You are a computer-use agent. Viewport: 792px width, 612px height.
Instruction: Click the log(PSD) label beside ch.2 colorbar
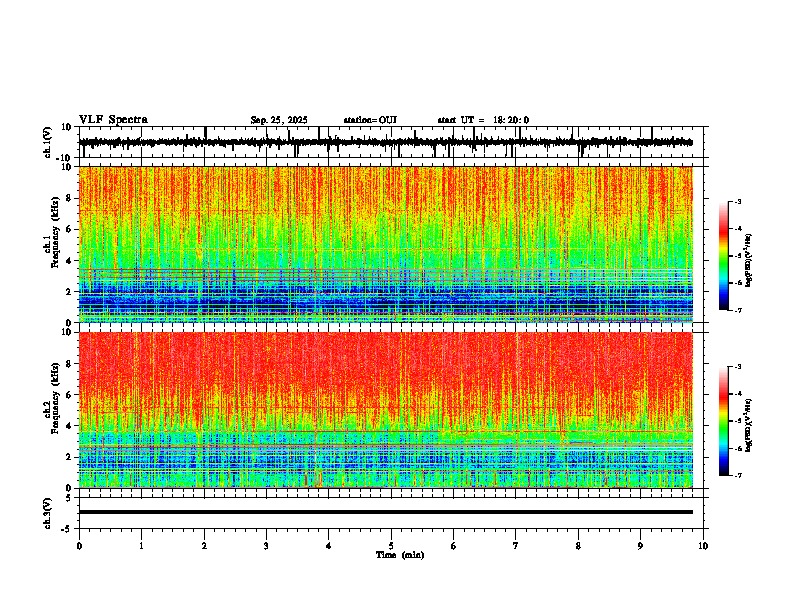(x=749, y=426)
